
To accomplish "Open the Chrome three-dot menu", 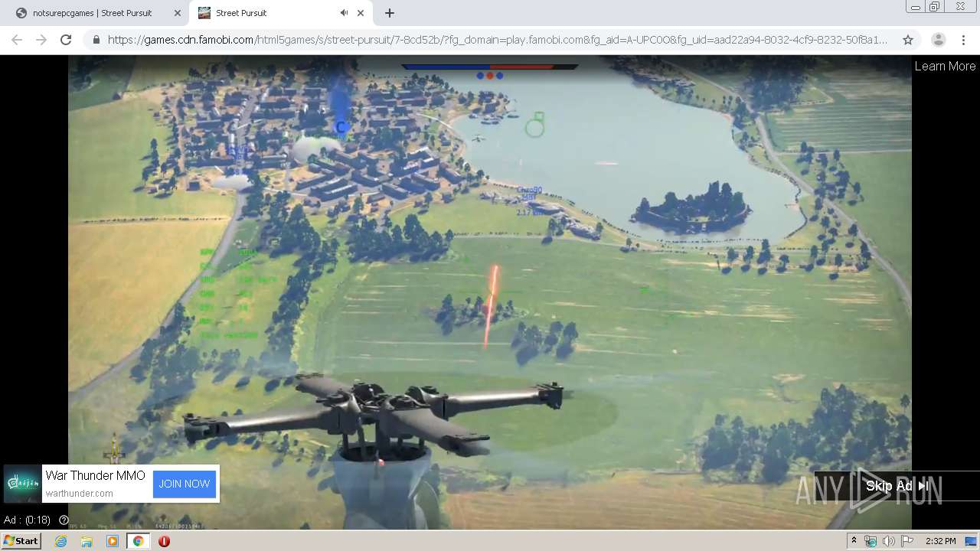I will click(x=964, y=40).
